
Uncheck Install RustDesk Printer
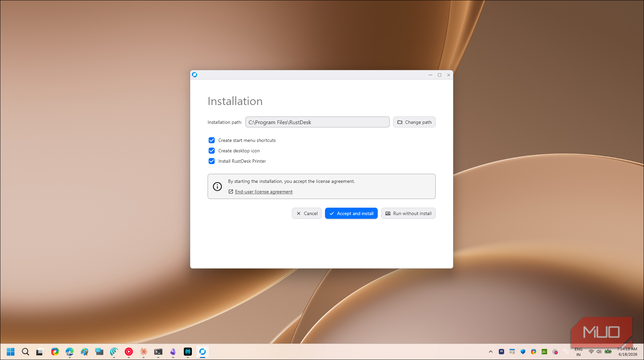click(212, 161)
